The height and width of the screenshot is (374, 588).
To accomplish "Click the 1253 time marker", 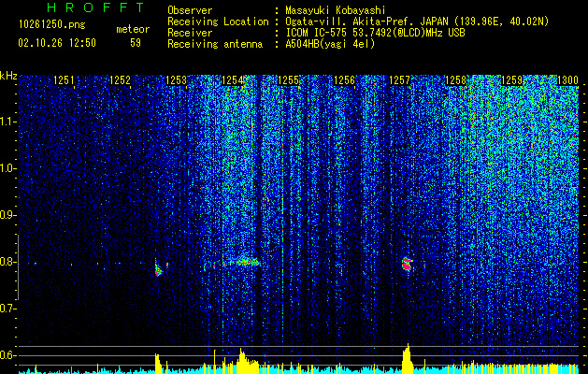I will click(x=177, y=79).
